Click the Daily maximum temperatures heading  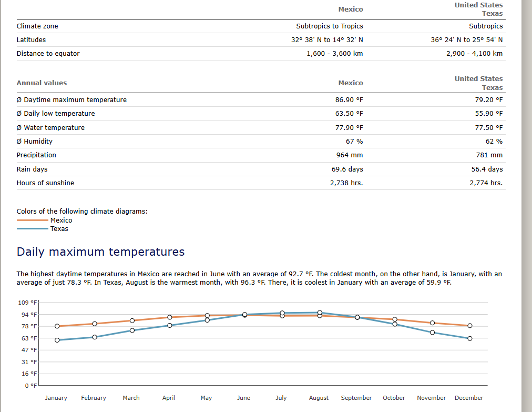(x=100, y=252)
